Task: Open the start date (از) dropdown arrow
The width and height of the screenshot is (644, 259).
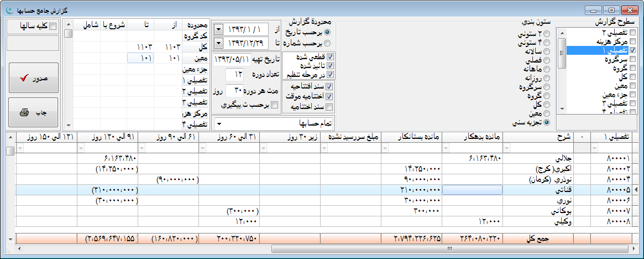Action: pyautogui.click(x=218, y=29)
